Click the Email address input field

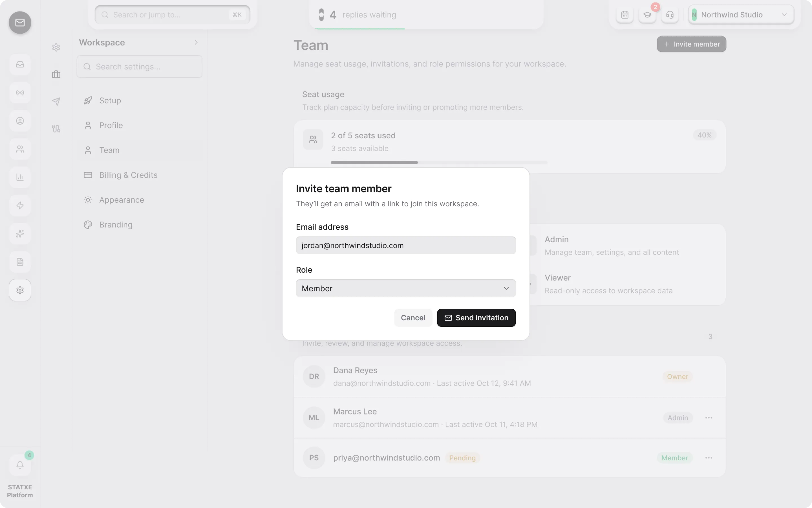pyautogui.click(x=406, y=245)
